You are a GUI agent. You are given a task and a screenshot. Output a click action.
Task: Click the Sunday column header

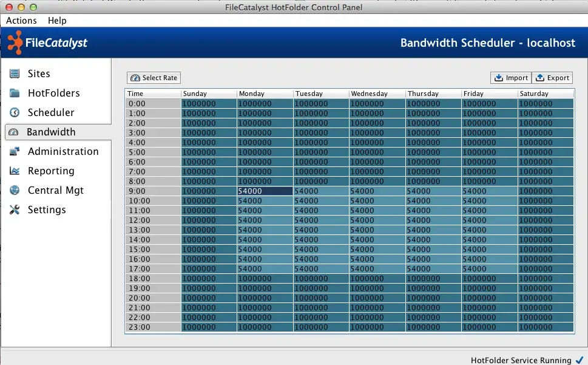208,94
